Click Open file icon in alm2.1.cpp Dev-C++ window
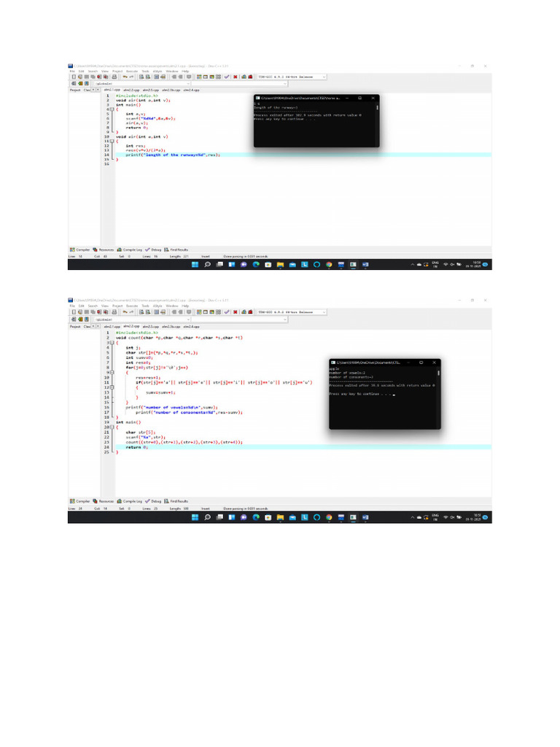The width and height of the screenshot is (560, 747). click(80, 77)
